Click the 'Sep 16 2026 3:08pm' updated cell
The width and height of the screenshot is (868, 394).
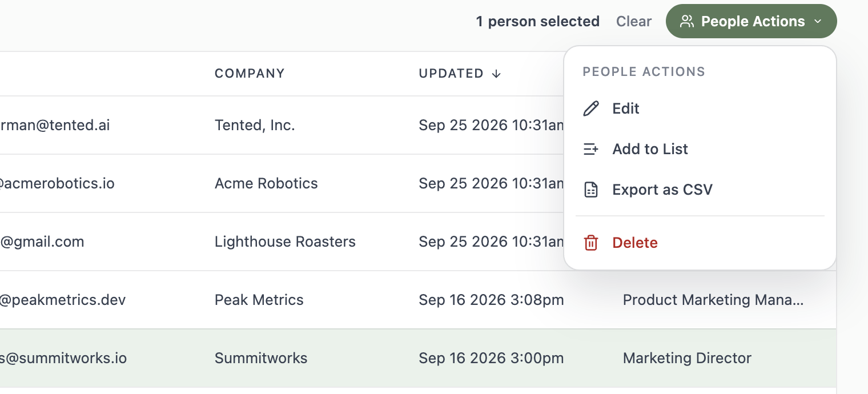pos(491,300)
